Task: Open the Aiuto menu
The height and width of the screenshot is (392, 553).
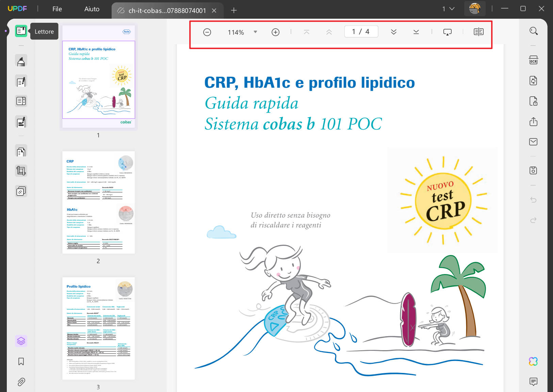Action: tap(92, 9)
